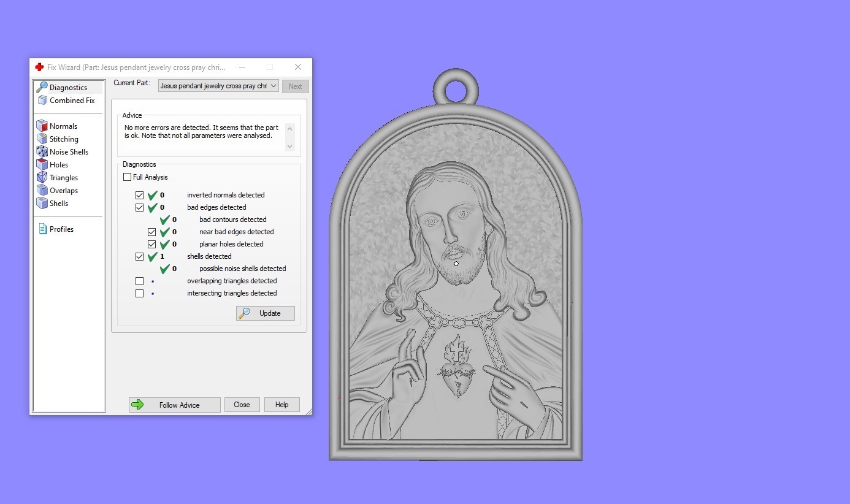
Task: Click the Advice box scroll-down arrow
Action: [x=289, y=147]
